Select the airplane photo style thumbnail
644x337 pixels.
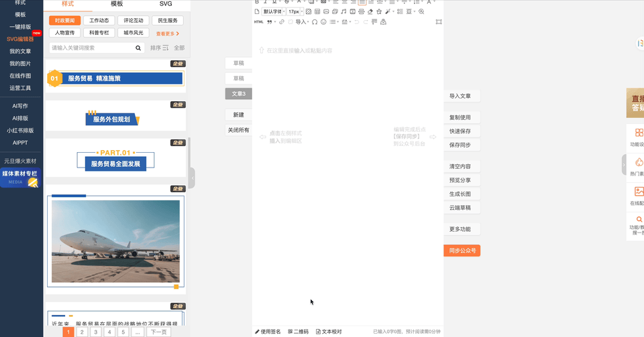115,241
